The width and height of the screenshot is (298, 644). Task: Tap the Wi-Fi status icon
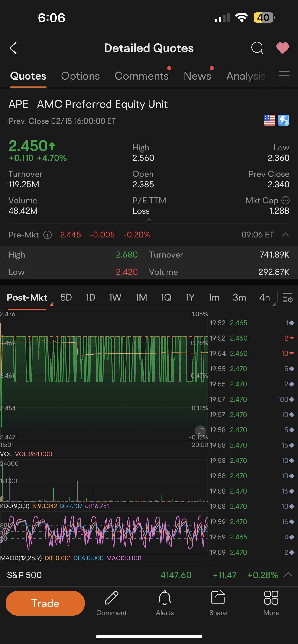point(241,17)
